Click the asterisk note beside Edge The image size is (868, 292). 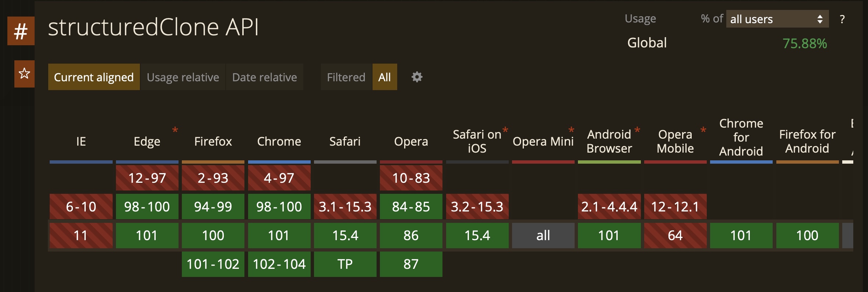pyautogui.click(x=175, y=130)
